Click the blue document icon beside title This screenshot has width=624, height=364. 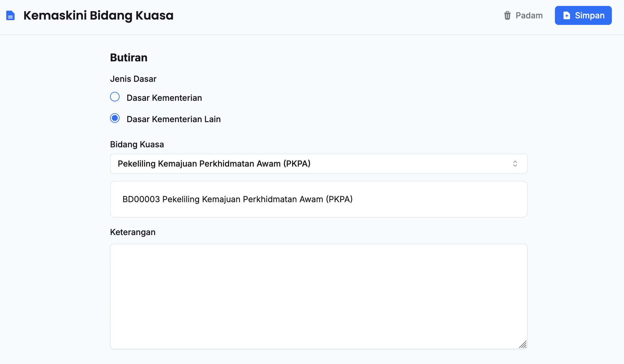tap(10, 15)
